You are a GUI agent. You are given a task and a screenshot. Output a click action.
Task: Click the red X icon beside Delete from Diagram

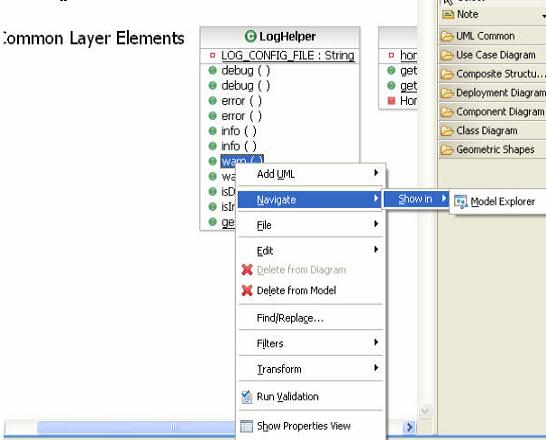247,270
